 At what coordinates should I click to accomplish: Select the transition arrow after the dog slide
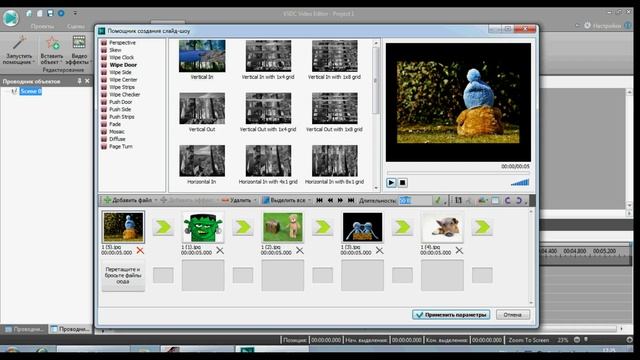482,227
